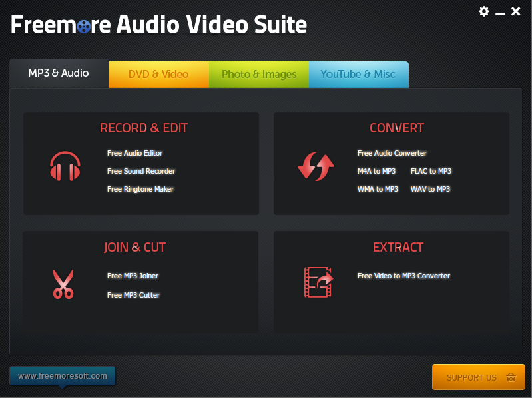This screenshot has height=398, width=532.
Task: Click the Support Us text
Action: click(471, 377)
